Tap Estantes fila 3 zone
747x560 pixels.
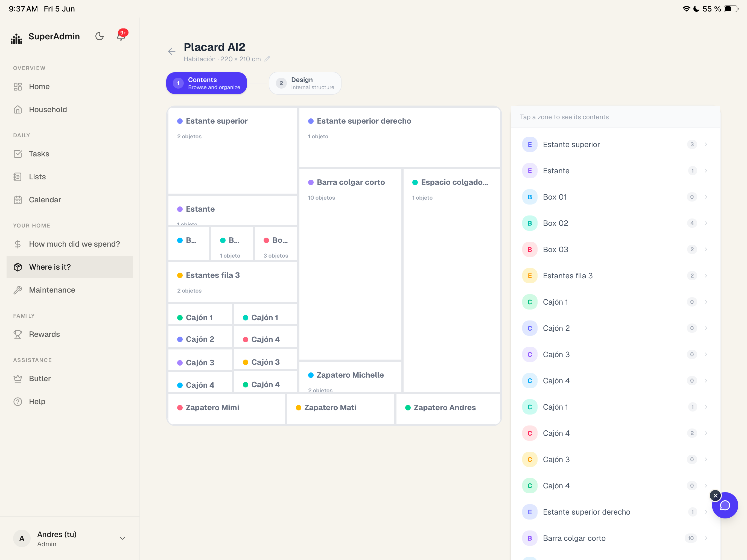coord(233,282)
